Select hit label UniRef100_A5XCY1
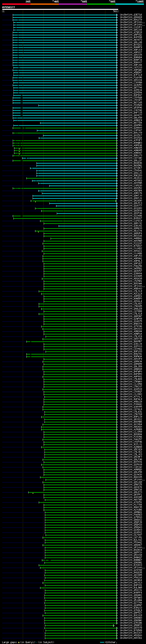 131,590
